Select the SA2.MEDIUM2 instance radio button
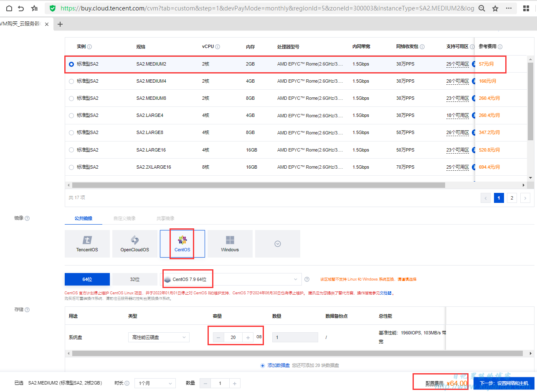The image size is (537, 392). click(71, 64)
